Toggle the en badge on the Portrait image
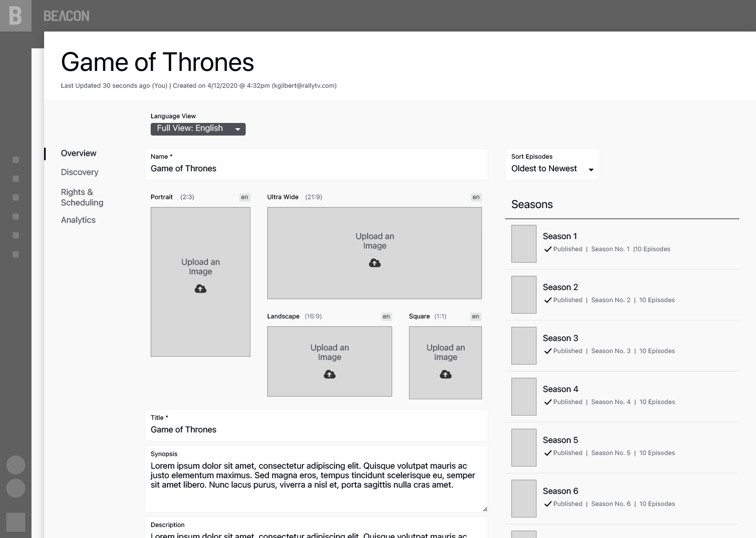Viewport: 756px width, 538px height. 245,197
